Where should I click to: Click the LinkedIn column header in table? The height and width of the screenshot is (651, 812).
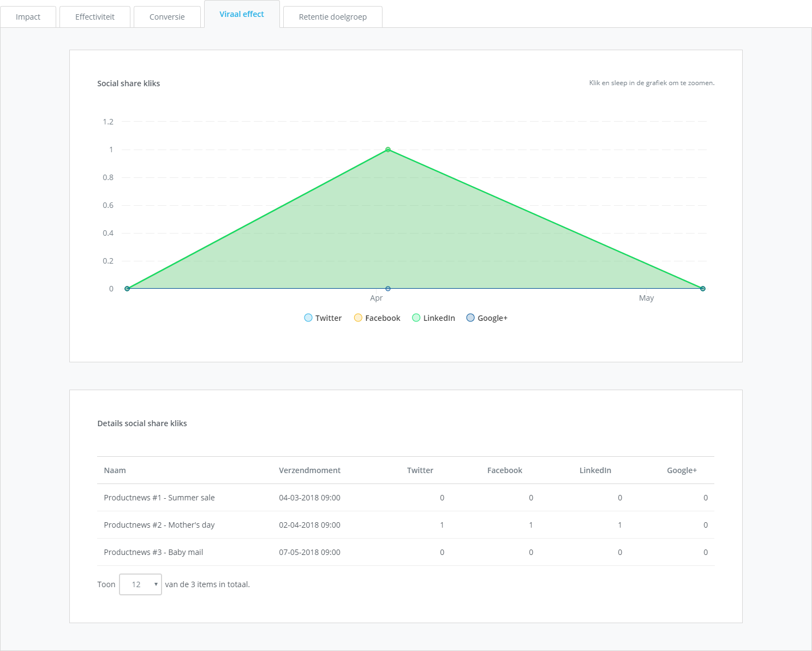(595, 470)
